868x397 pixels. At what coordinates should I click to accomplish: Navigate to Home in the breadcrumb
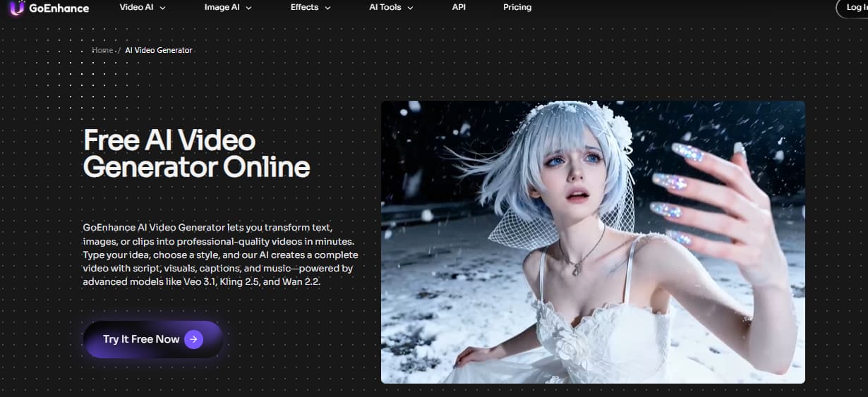(x=102, y=51)
